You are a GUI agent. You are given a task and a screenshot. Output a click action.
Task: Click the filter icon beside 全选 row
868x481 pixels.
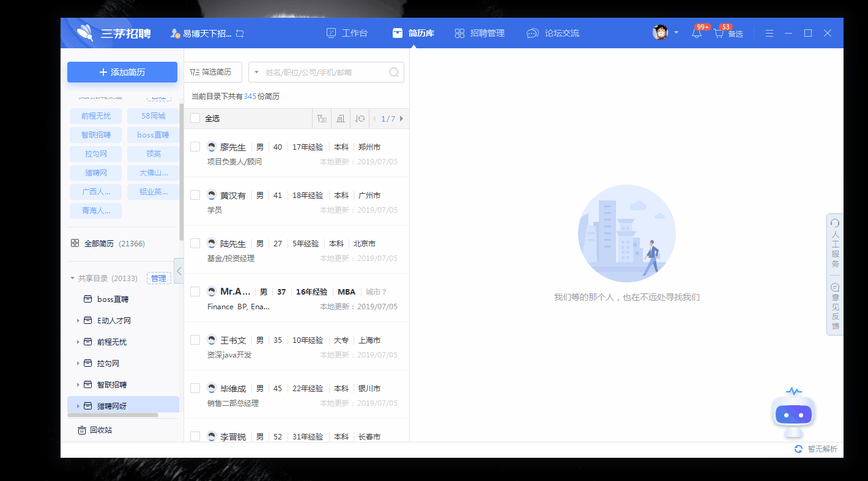tap(321, 119)
